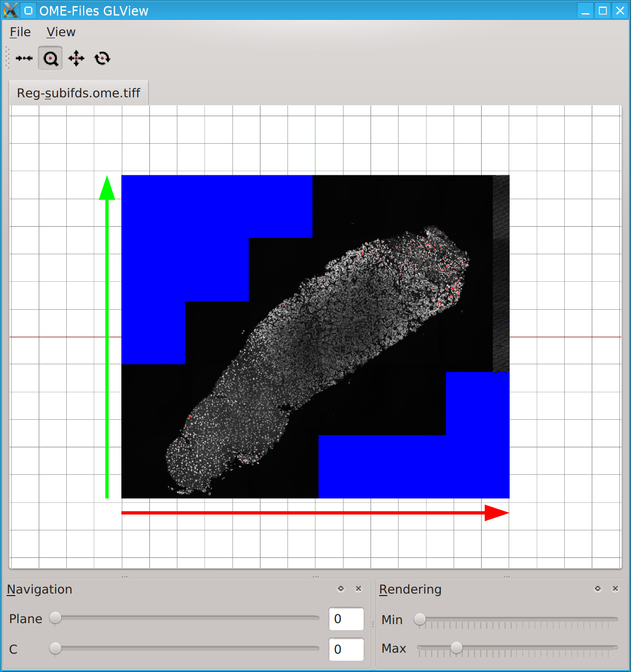Click the Max rendering slider handle
The height and width of the screenshot is (672, 631).
tap(457, 648)
